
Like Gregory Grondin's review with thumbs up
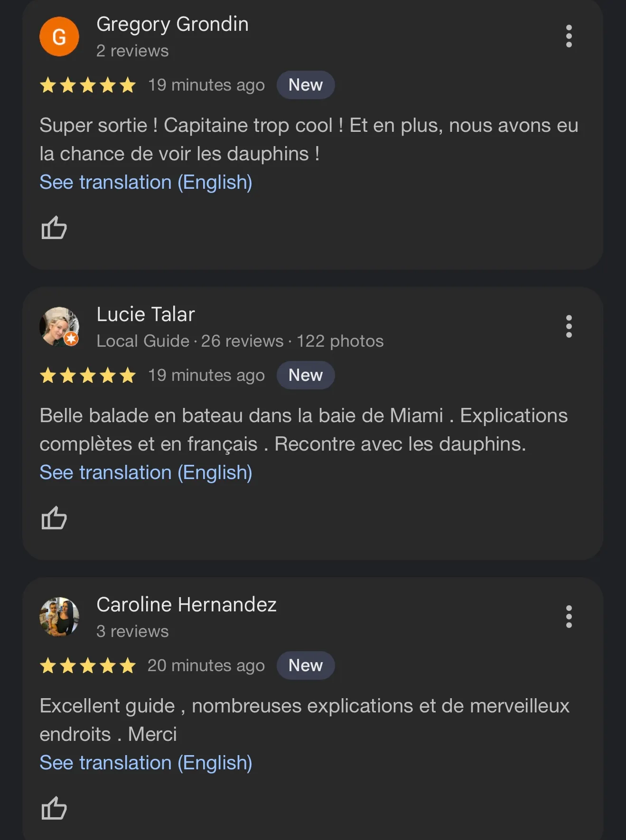[x=54, y=228]
